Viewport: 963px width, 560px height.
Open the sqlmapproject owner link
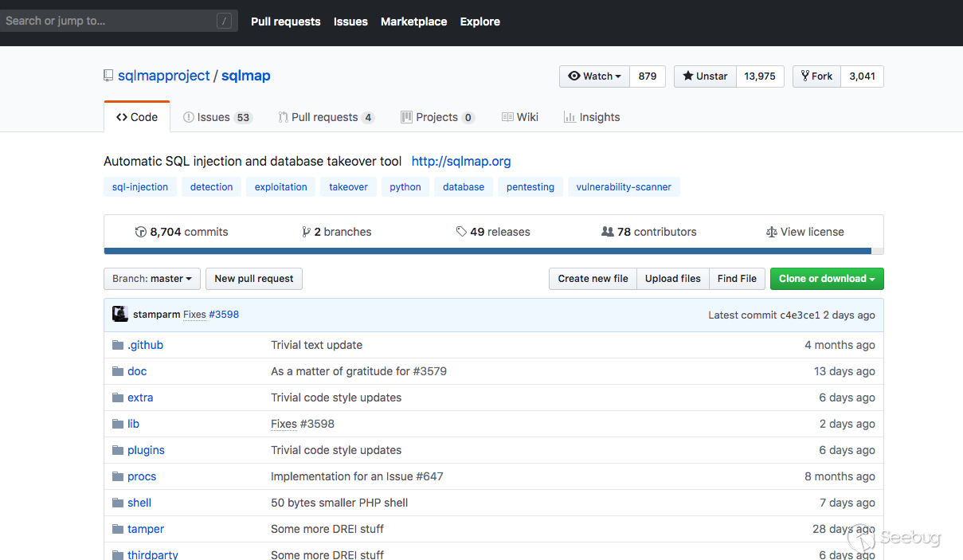164,76
